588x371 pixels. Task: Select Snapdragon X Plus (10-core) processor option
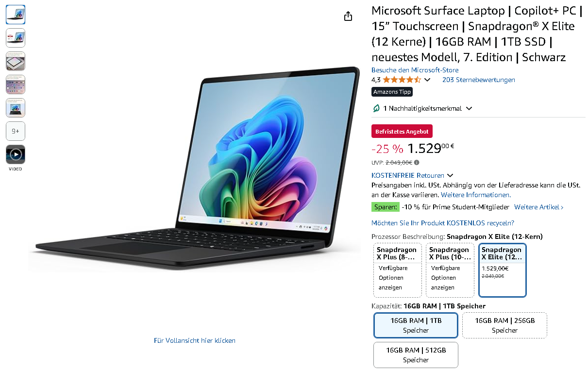click(x=450, y=270)
